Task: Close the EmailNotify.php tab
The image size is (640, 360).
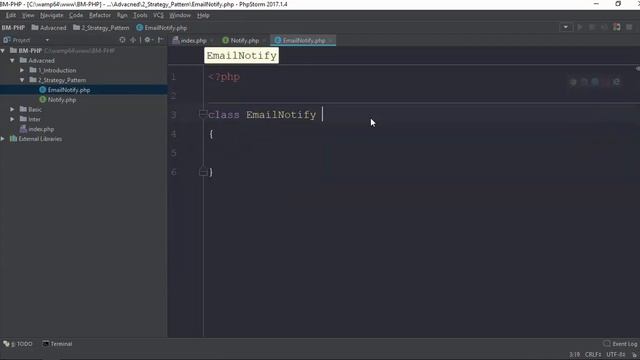Action: point(331,40)
